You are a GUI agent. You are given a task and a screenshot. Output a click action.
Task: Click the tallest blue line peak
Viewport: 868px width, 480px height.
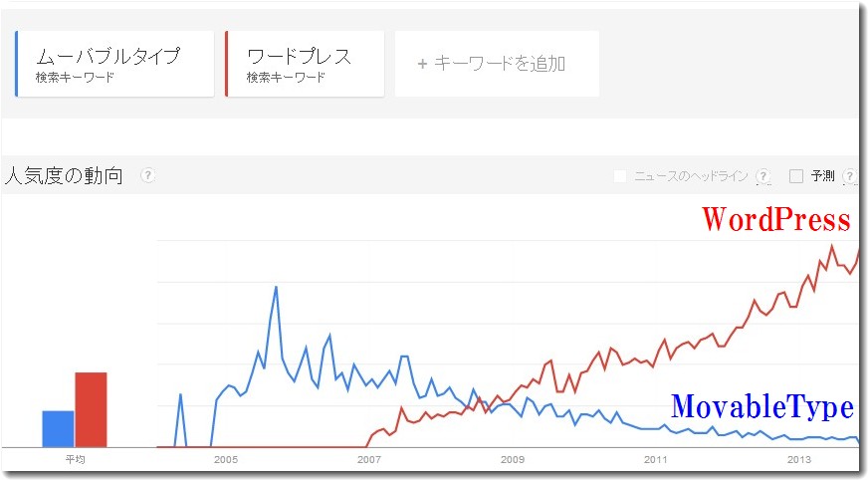click(x=276, y=288)
